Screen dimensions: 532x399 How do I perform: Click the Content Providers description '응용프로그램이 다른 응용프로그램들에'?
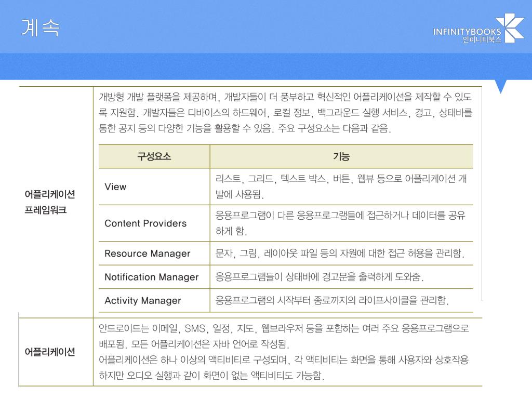340,223
